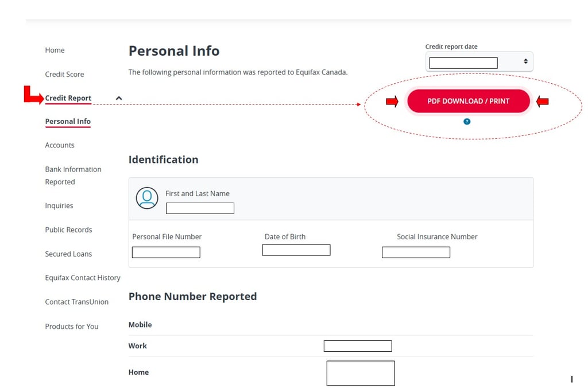The width and height of the screenshot is (588, 392).
Task: Click Contact TransUnion link
Action: [x=76, y=302]
